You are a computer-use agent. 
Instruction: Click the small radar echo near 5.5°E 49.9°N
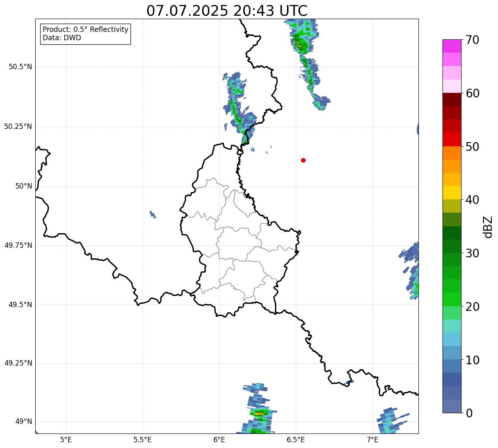pos(153,214)
